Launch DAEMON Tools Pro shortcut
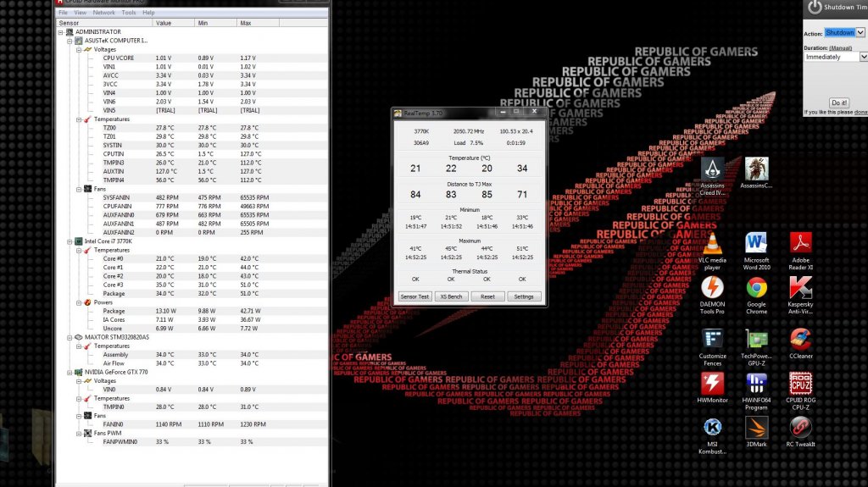This screenshot has width=868, height=487. point(712,296)
